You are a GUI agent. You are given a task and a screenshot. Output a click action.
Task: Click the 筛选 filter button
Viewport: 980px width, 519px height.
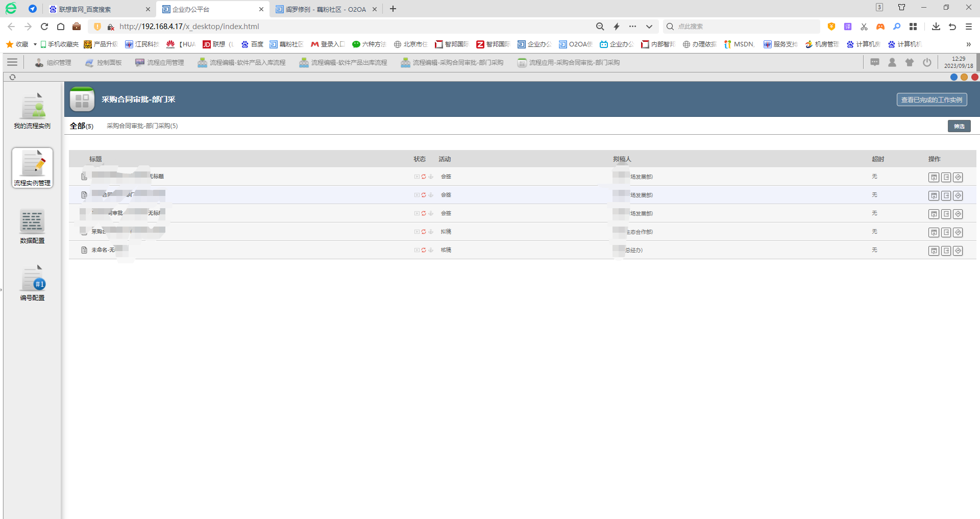(x=959, y=126)
